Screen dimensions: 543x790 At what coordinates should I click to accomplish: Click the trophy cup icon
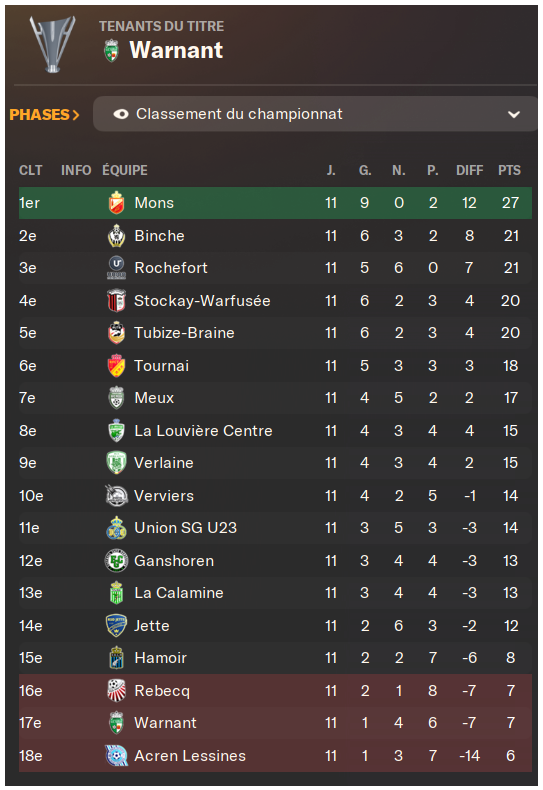52,44
